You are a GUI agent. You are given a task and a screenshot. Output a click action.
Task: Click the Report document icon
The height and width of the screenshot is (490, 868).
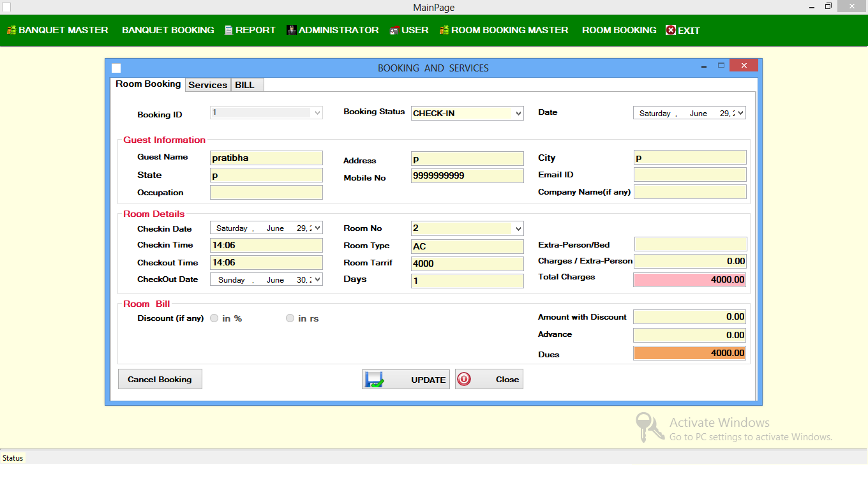(x=228, y=30)
